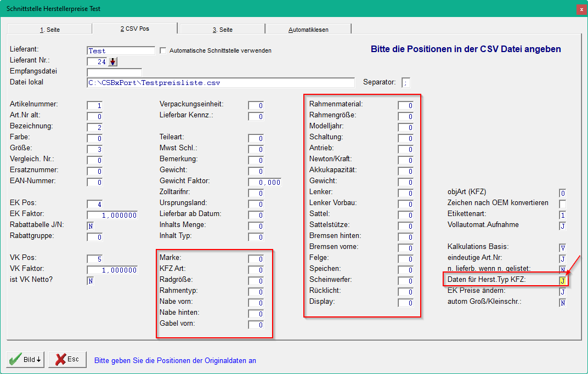
Task: Click the green checkmark Bild button
Action: point(25,359)
